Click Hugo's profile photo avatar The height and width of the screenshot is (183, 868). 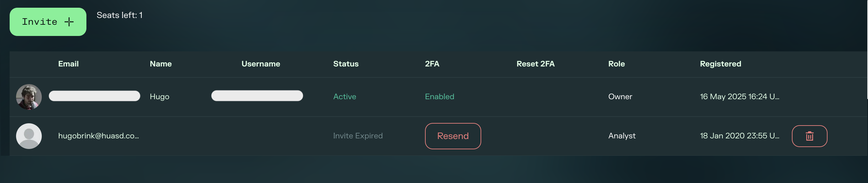(29, 97)
